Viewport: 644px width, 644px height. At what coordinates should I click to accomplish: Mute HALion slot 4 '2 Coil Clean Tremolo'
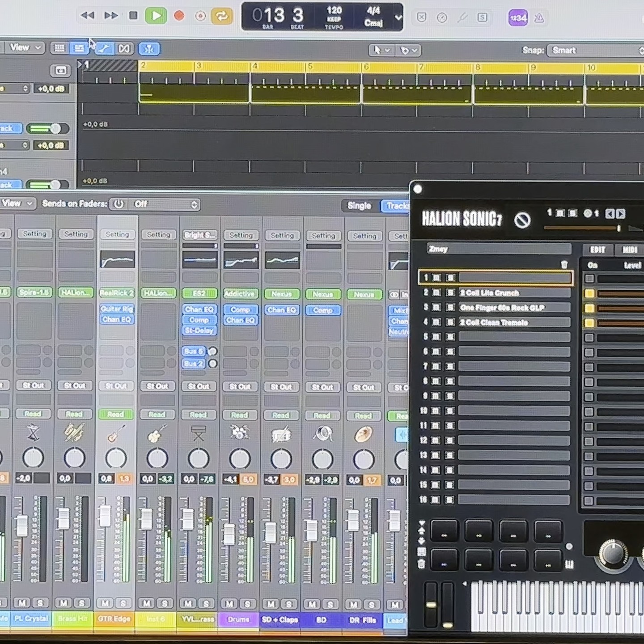coord(436,322)
